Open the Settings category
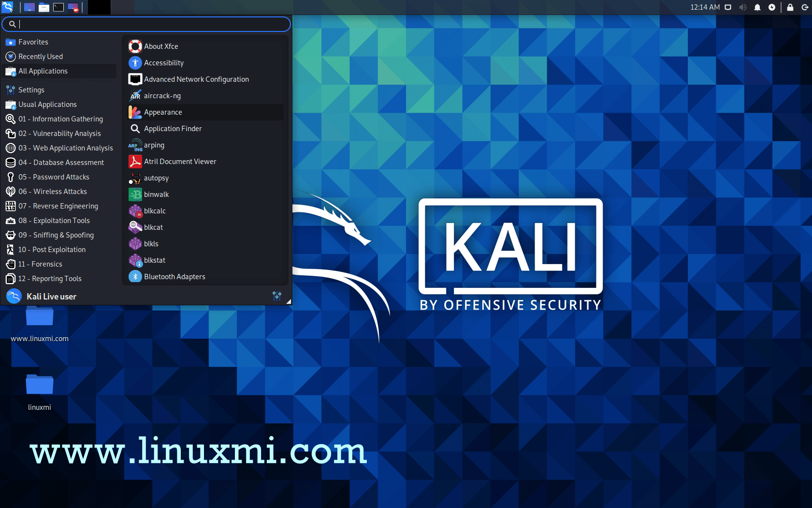 (x=60, y=90)
